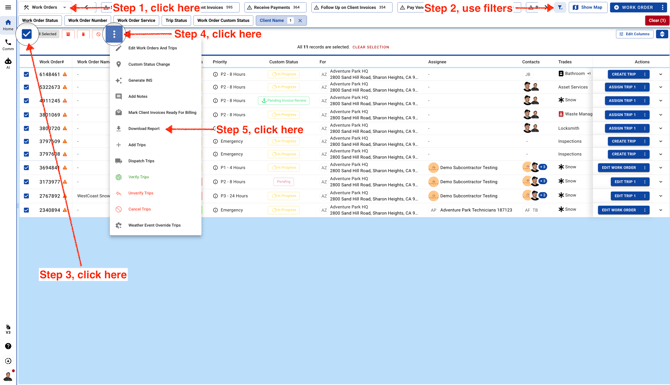Screen dimensions: 670x385
Task: Click the CLEAR SELECTION link
Action: (370, 47)
